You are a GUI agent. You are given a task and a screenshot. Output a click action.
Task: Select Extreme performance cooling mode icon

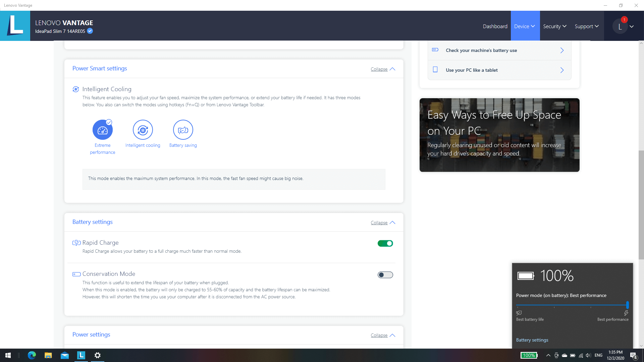point(102,130)
